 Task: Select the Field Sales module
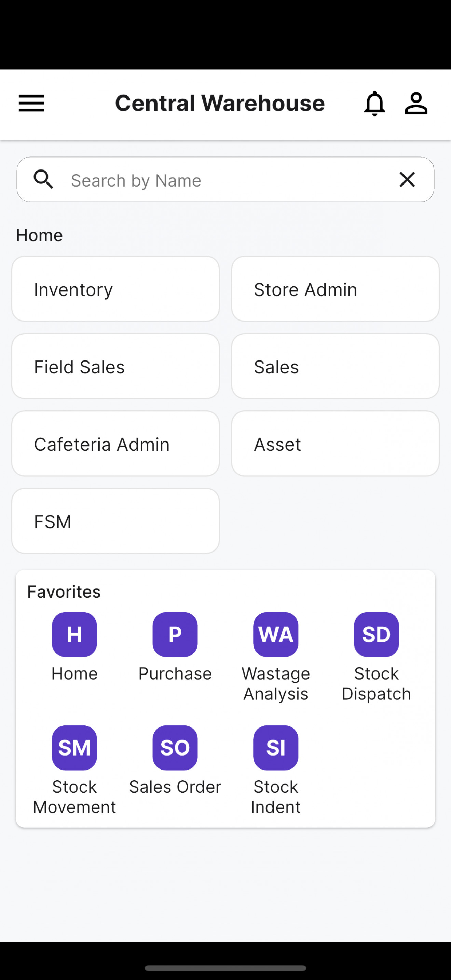(115, 366)
